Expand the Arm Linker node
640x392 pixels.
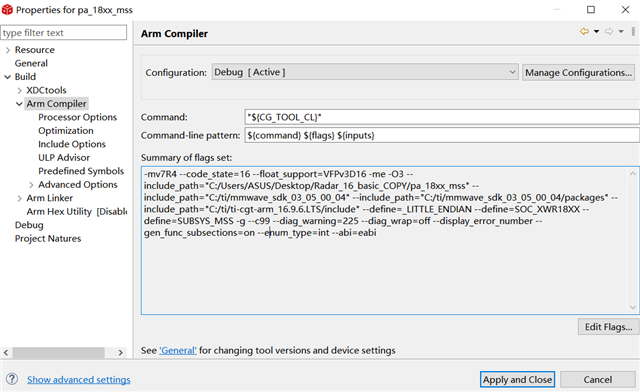pyautogui.click(x=19, y=198)
